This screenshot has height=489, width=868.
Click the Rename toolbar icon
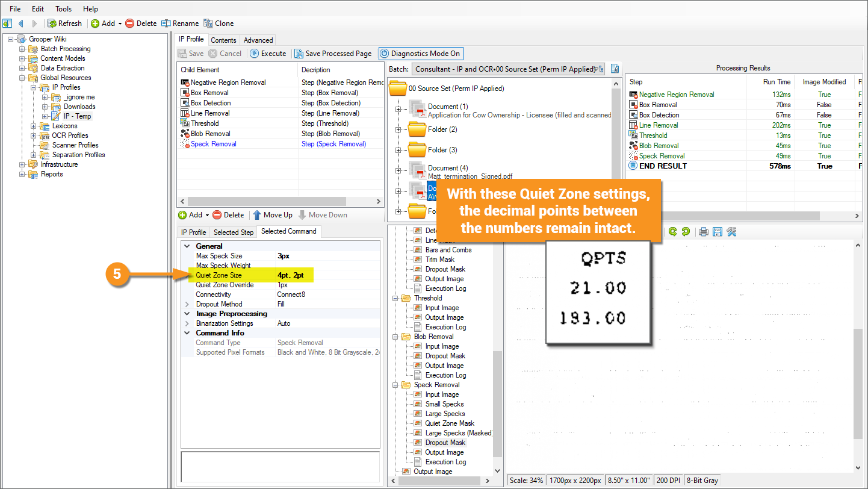166,23
